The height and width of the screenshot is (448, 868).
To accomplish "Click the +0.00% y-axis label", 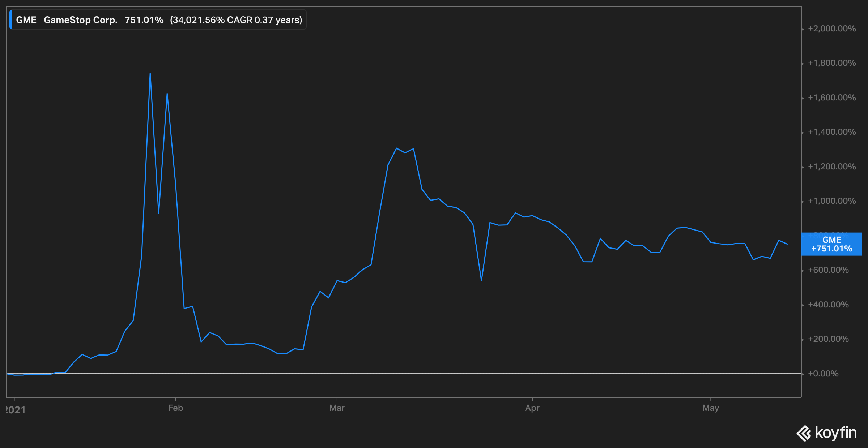I will [x=823, y=374].
